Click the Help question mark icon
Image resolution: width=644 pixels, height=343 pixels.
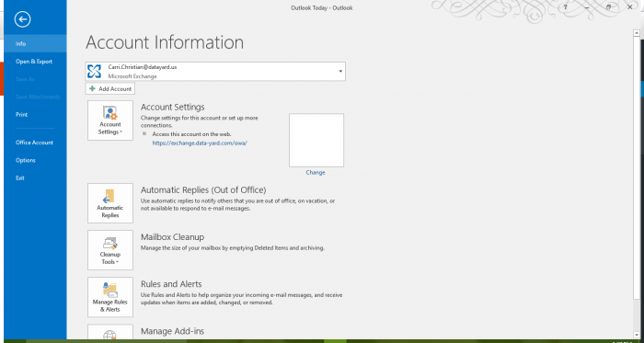click(566, 7)
